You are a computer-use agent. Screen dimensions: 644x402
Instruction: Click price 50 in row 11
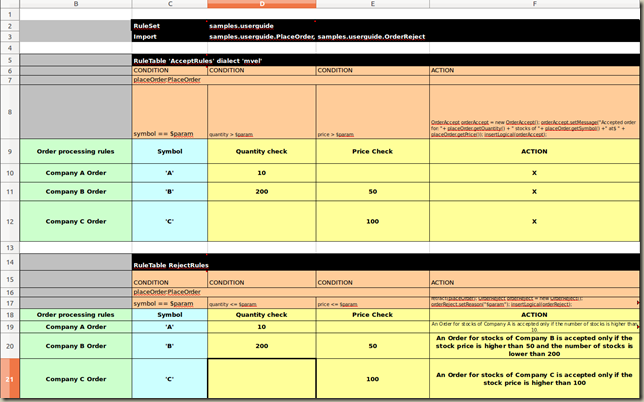tap(373, 191)
